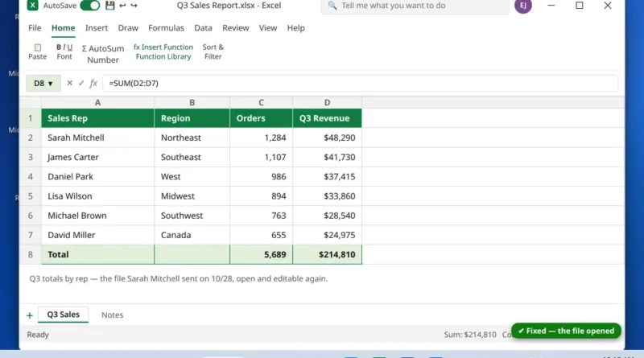Image resolution: width=644 pixels, height=358 pixels.
Task: Click the fx icon beside formula bar
Action: click(x=93, y=83)
